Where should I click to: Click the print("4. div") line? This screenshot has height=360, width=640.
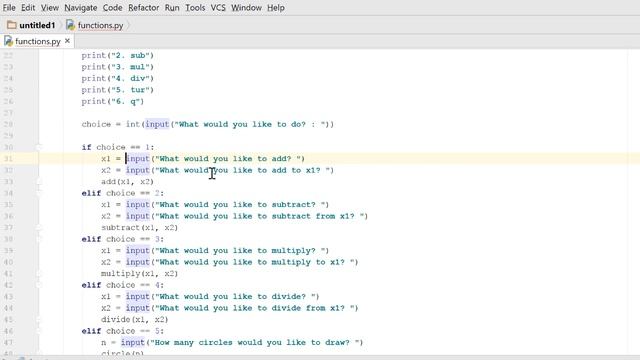(118, 78)
